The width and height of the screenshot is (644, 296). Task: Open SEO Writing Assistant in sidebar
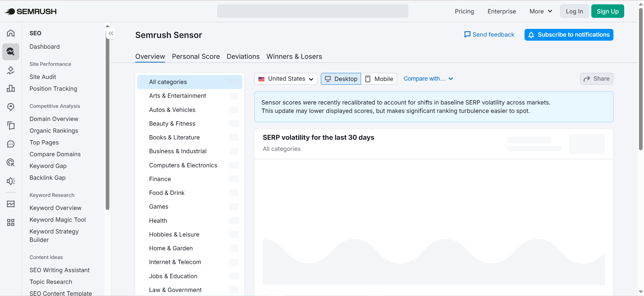point(60,270)
